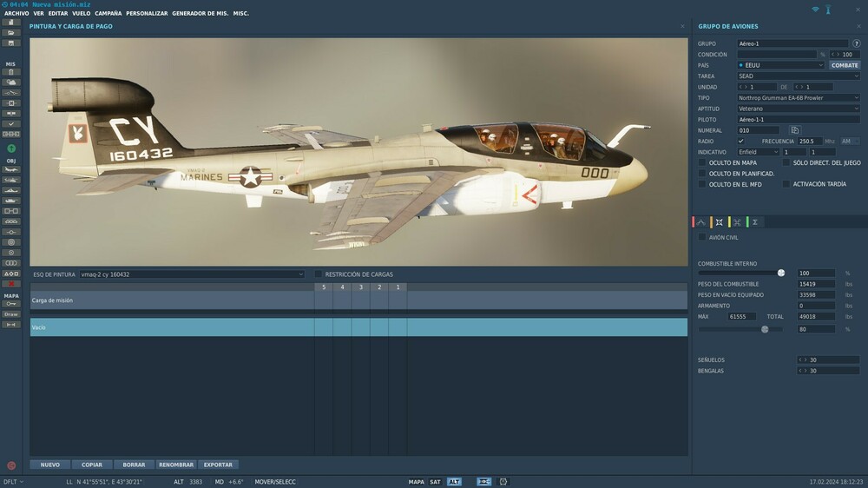The height and width of the screenshot is (488, 868).
Task: Select the airplane group tool
Action: (x=11, y=169)
